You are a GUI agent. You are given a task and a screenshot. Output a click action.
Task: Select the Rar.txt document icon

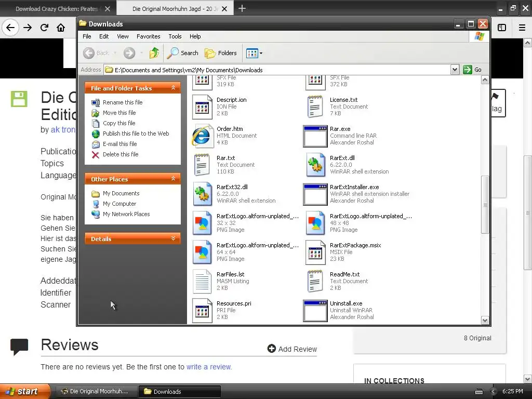tap(202, 165)
